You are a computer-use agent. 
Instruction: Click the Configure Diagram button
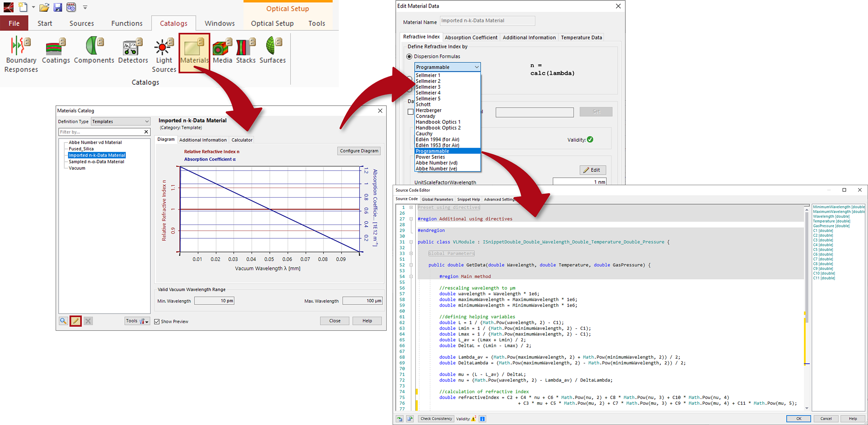(x=358, y=151)
